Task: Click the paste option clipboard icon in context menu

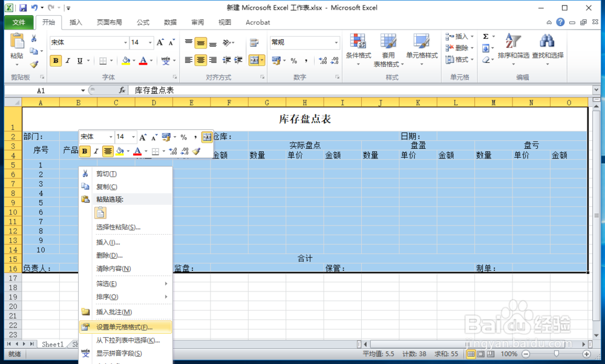Action: click(100, 213)
